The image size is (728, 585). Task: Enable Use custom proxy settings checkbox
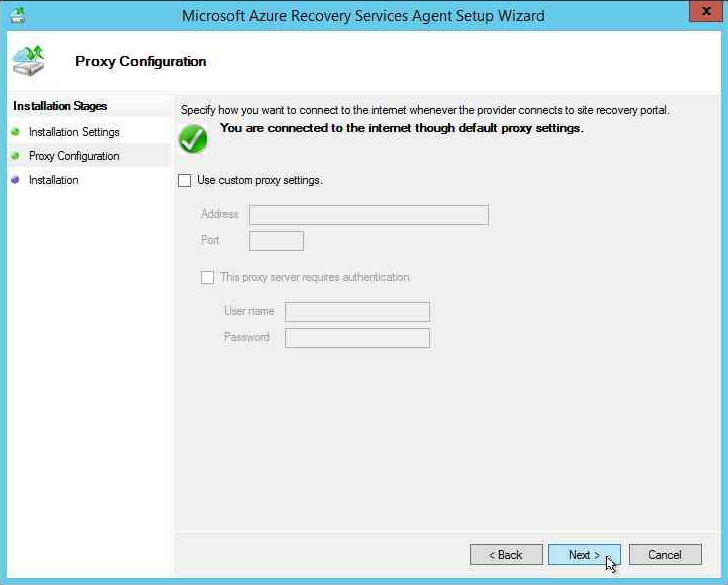point(184,180)
